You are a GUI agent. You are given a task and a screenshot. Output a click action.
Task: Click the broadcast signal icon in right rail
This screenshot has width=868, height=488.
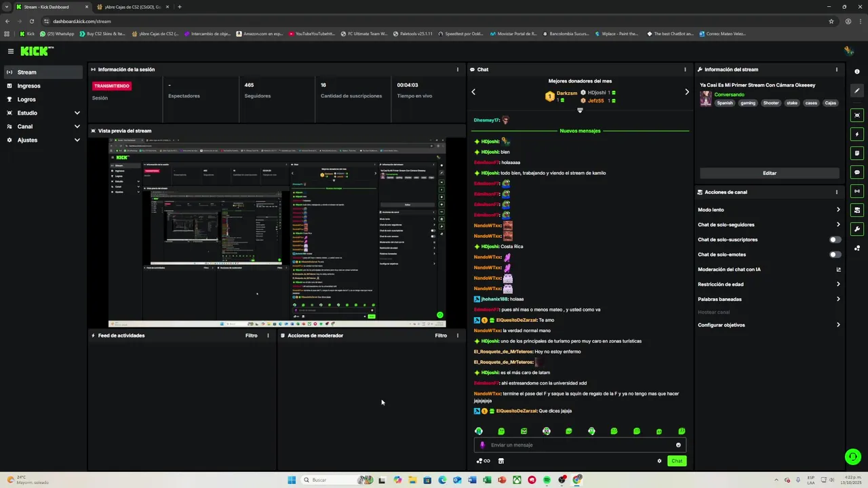pos(857,191)
